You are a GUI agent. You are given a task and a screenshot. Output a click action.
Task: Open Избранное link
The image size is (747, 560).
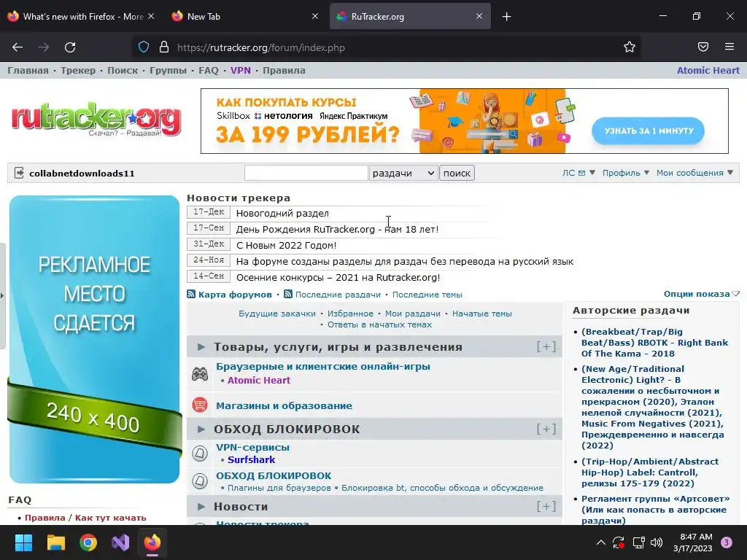(350, 314)
